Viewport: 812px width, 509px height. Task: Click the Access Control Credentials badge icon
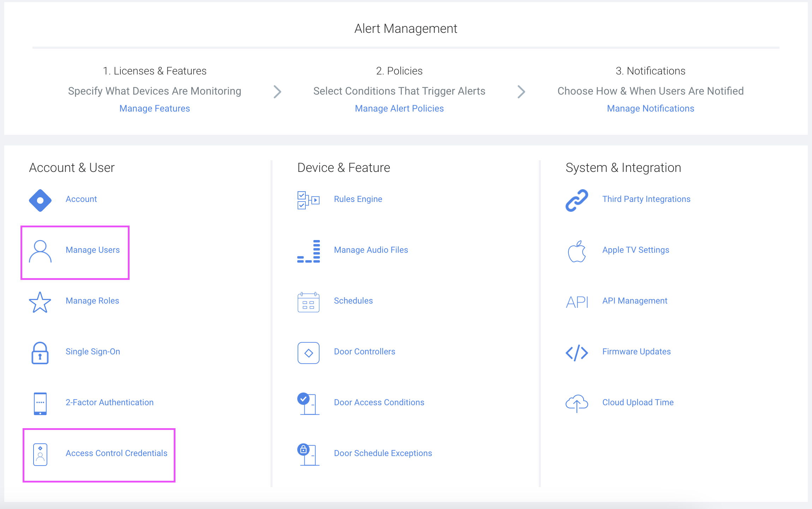[x=40, y=455]
